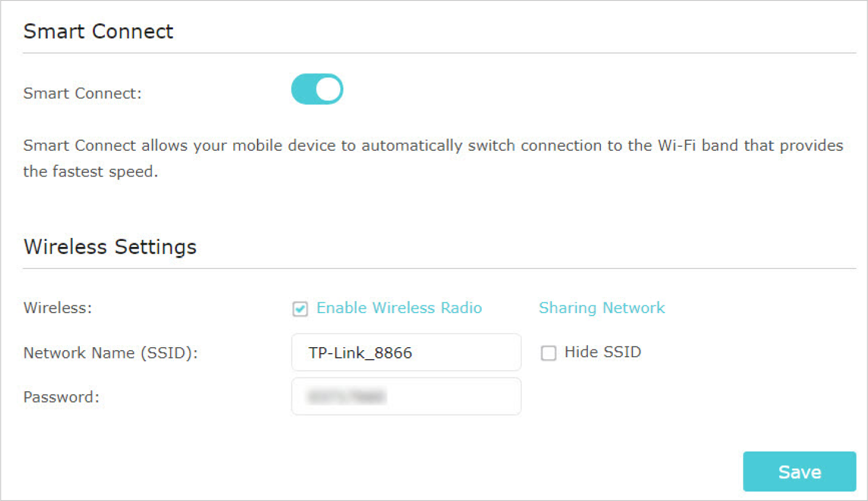Uncheck the Enable Wireless Radio checkbox

[x=300, y=309]
